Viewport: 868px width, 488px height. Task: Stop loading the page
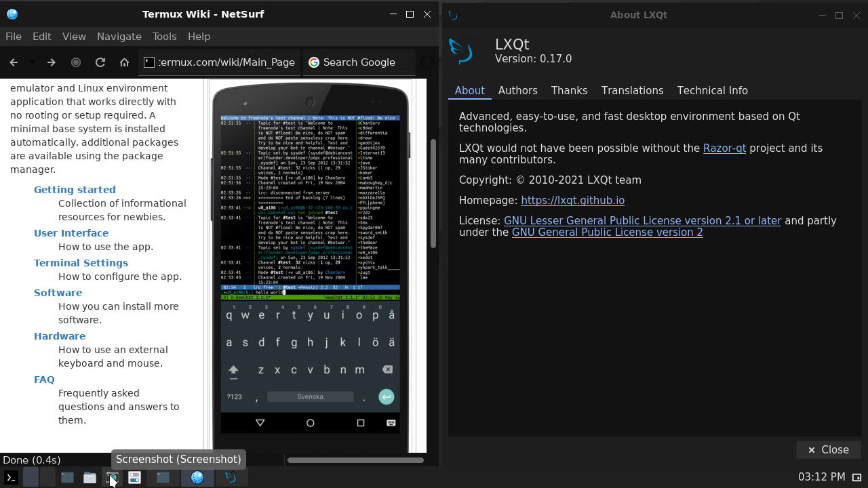(76, 62)
